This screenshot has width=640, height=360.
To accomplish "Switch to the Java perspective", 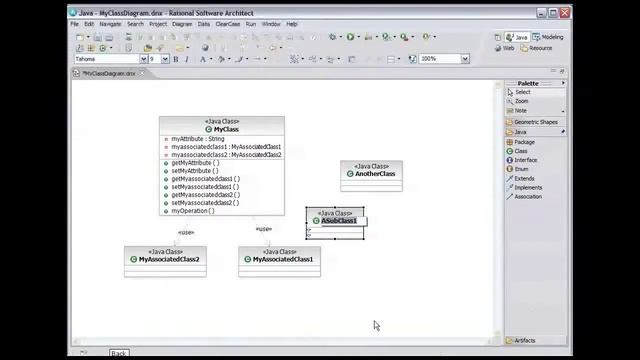I will click(517, 37).
